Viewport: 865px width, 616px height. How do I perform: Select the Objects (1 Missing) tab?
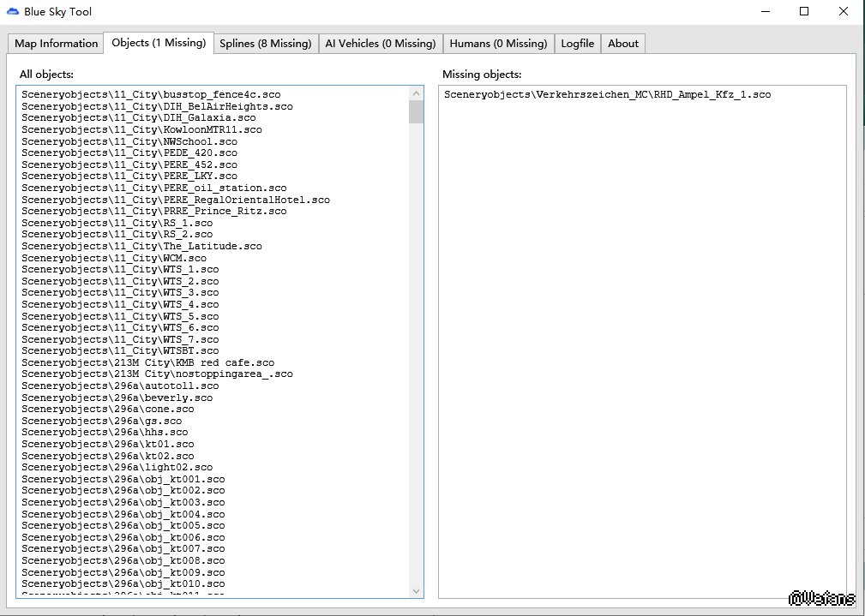[x=159, y=43]
